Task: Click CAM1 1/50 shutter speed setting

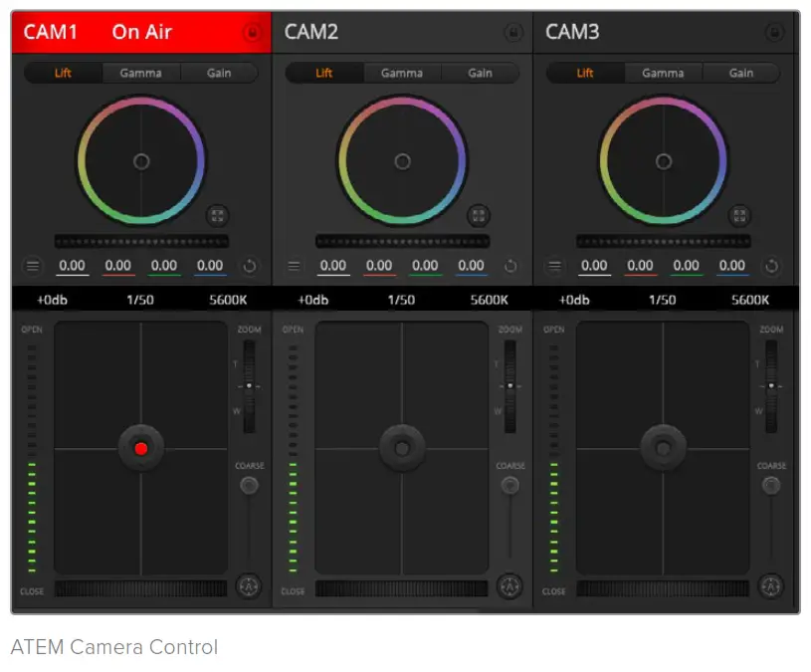Action: tap(140, 300)
